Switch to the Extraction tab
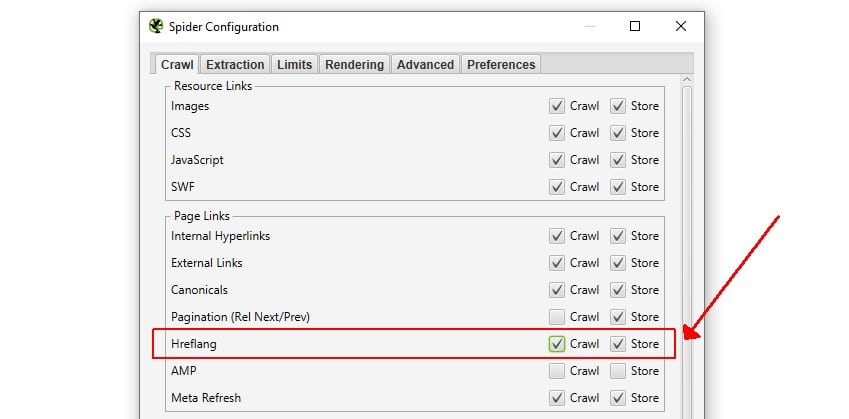The image size is (849, 419). click(x=235, y=65)
